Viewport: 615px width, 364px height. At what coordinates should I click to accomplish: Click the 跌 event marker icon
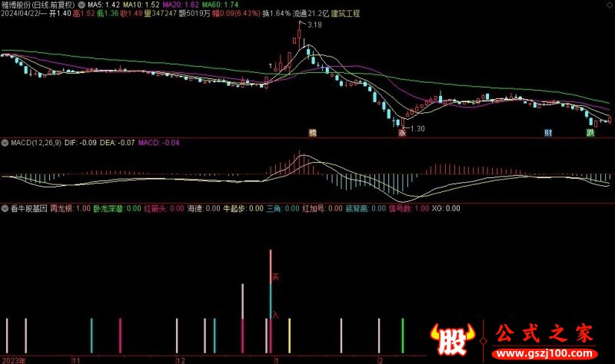pyautogui.click(x=590, y=132)
